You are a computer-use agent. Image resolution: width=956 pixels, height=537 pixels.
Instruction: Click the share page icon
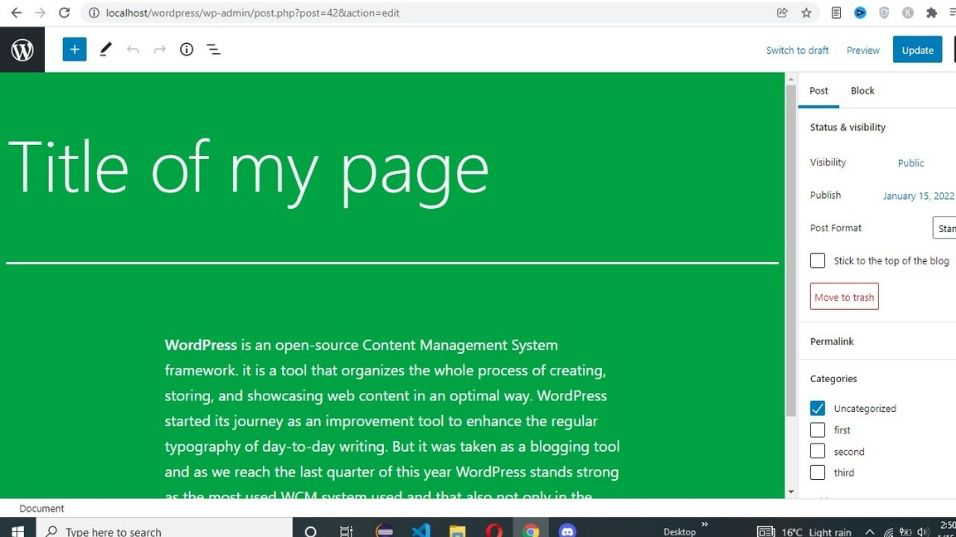tap(782, 13)
